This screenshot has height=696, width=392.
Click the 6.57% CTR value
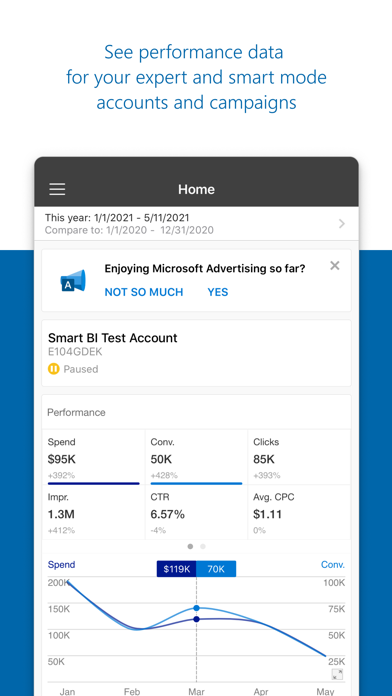(x=167, y=514)
